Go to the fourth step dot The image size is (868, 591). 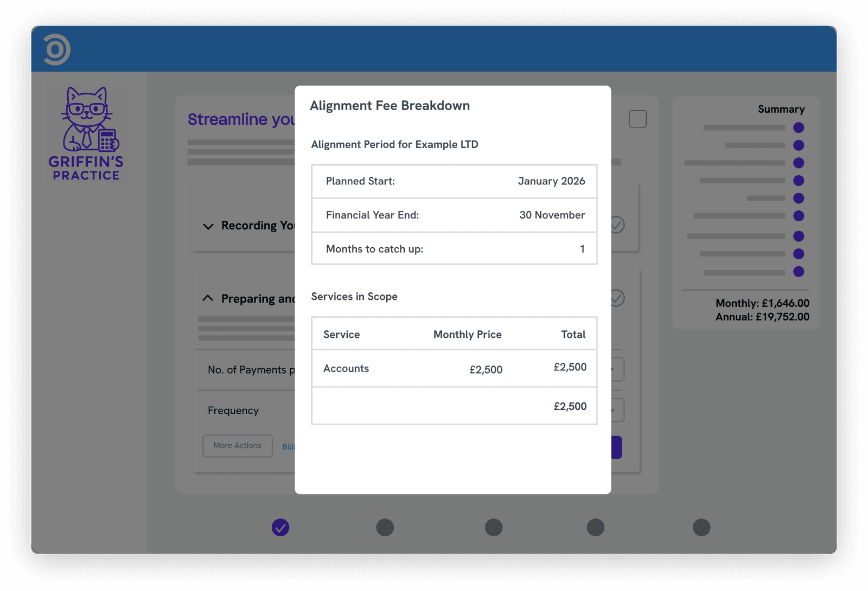(x=596, y=527)
